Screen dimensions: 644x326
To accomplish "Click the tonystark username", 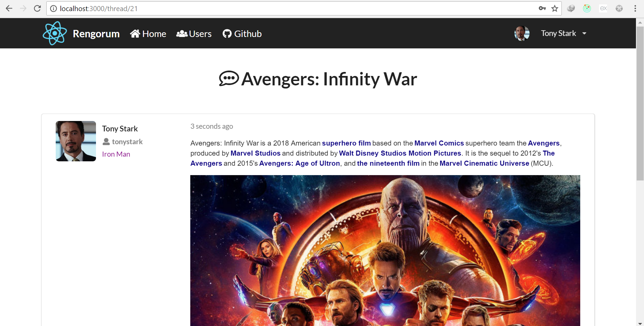I will (x=127, y=142).
